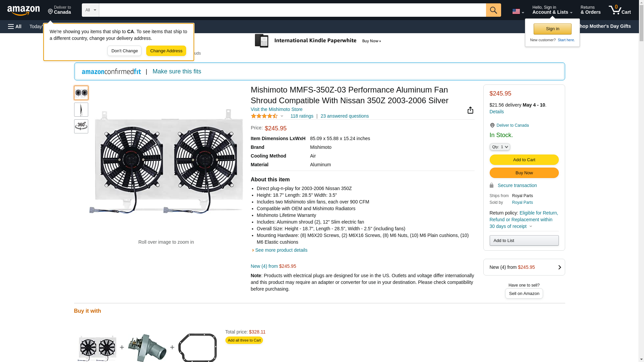Image resolution: width=644 pixels, height=362 pixels.
Task: Open the 23 answered questions link
Action: pyautogui.click(x=344, y=116)
